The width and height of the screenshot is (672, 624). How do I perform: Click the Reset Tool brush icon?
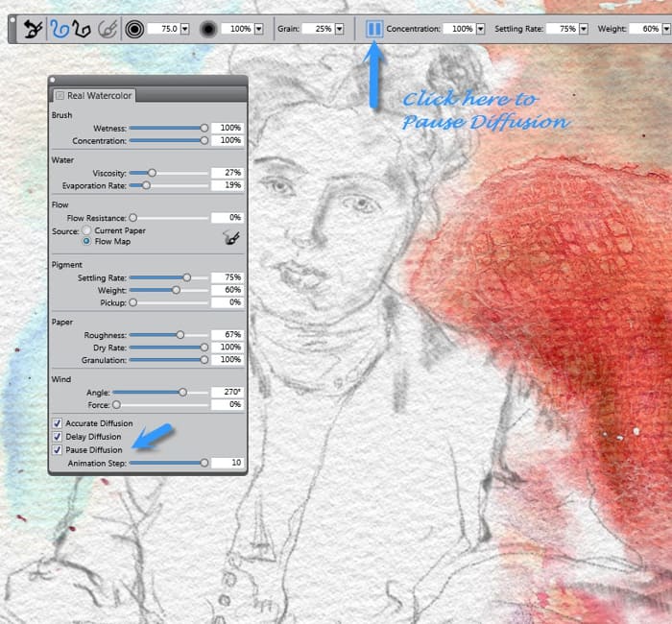click(x=33, y=29)
